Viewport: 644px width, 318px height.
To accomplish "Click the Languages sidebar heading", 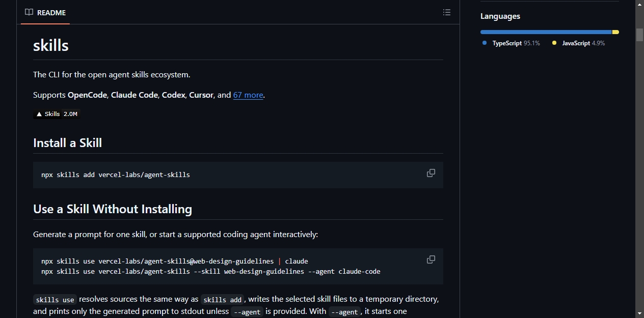I will (500, 16).
